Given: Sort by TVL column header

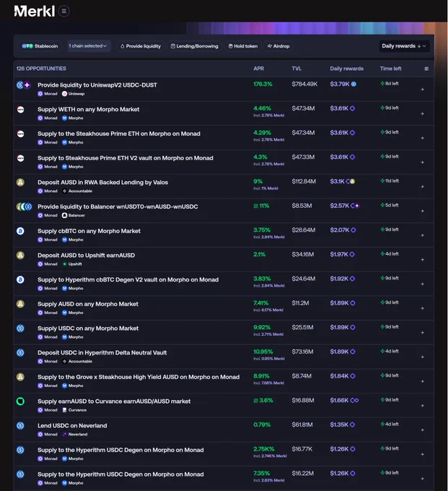Looking at the screenshot, I should tap(297, 69).
